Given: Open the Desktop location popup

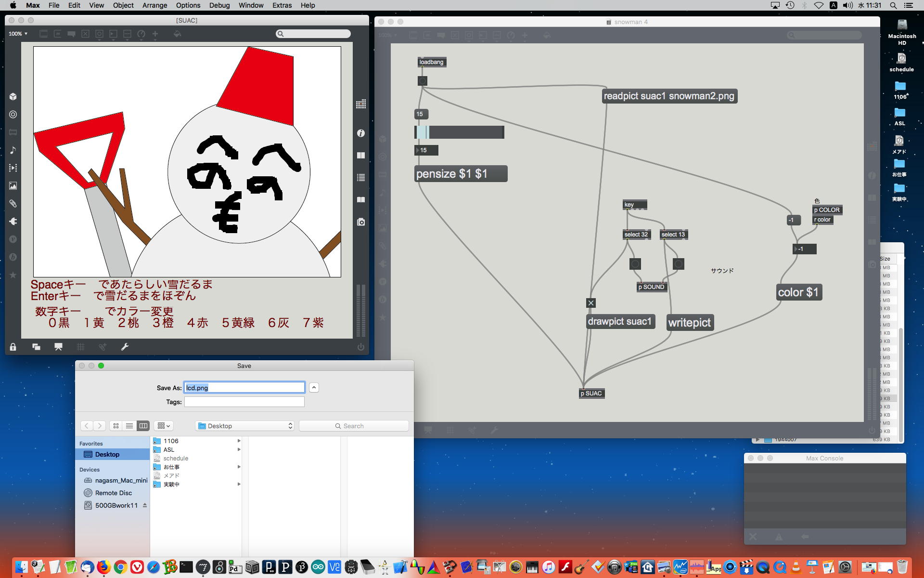Looking at the screenshot, I should pyautogui.click(x=245, y=426).
